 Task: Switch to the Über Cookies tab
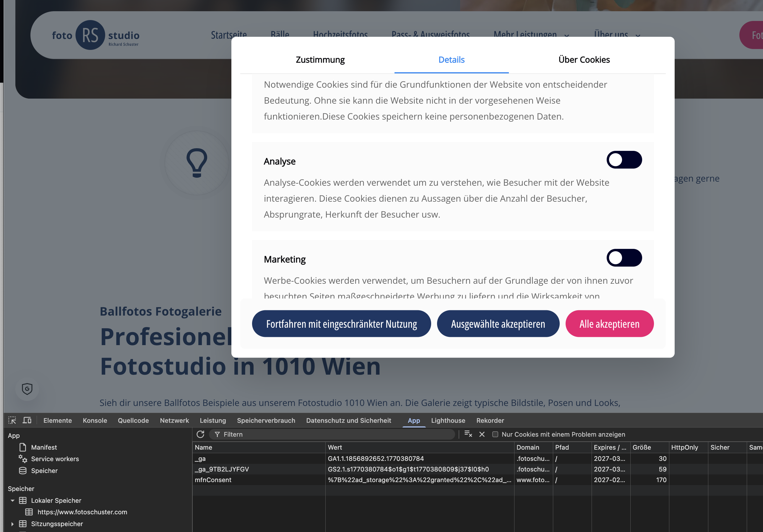(x=584, y=60)
